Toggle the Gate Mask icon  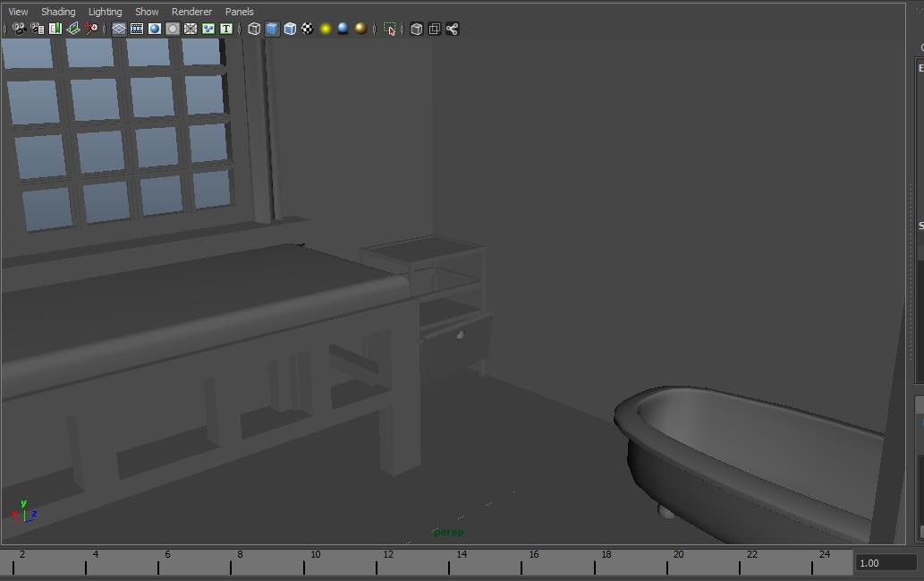pyautogui.click(x=172, y=29)
